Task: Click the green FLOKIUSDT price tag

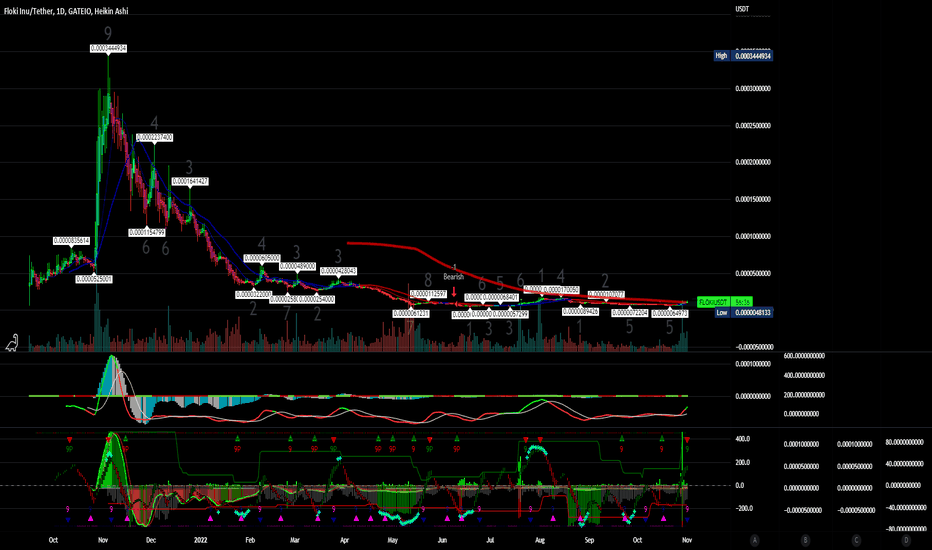Action: tap(712, 302)
